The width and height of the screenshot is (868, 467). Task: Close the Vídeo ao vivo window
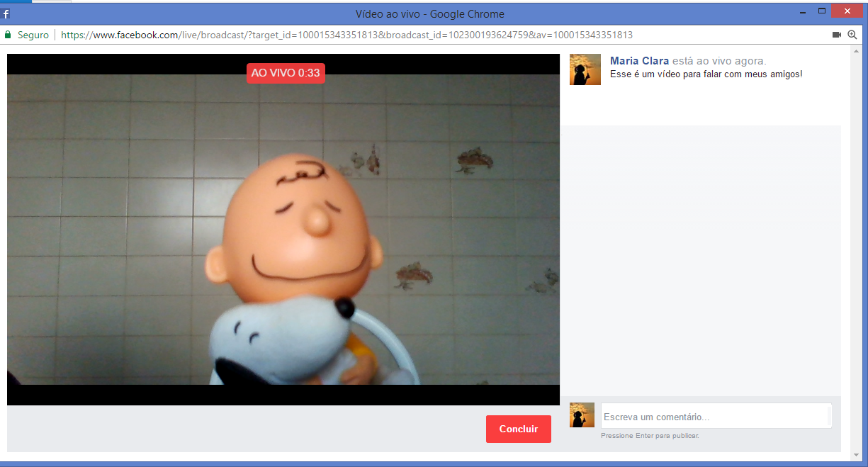(x=847, y=11)
